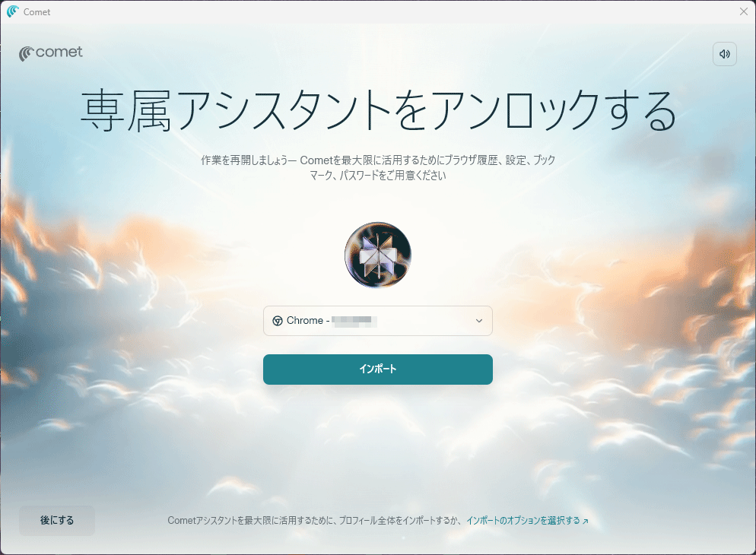Click the comet logo at top left
Image resolution: width=756 pixels, height=555 pixels.
coord(51,53)
